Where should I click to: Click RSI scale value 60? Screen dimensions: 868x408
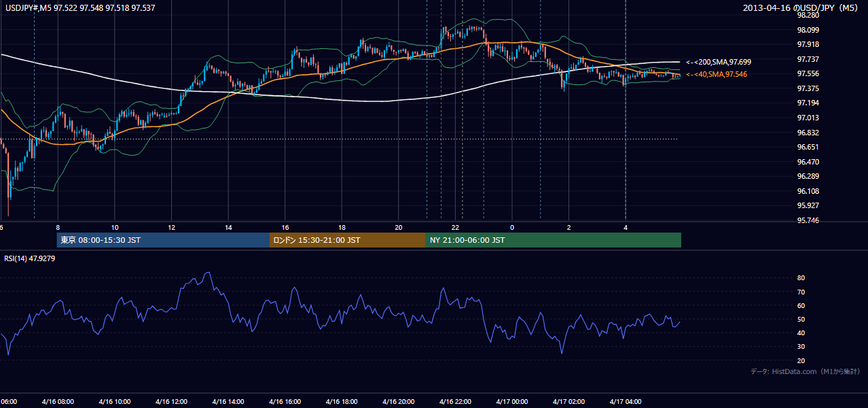tap(801, 305)
